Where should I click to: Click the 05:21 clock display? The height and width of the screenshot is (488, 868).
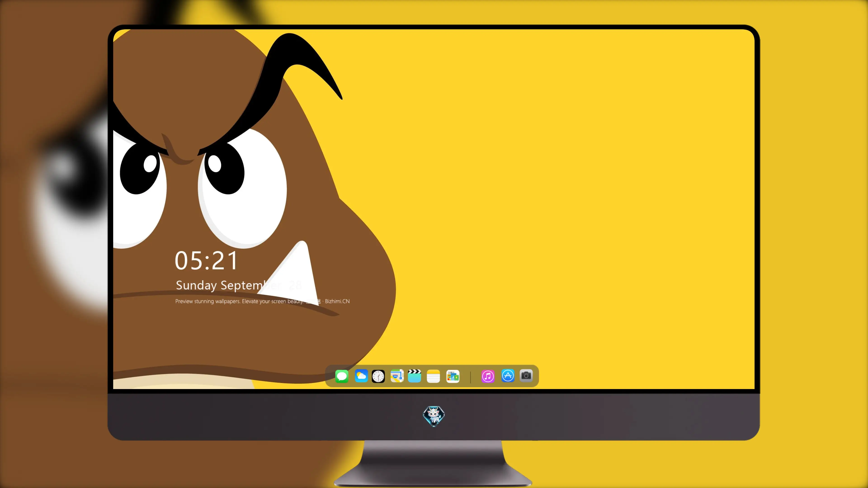pos(206,261)
